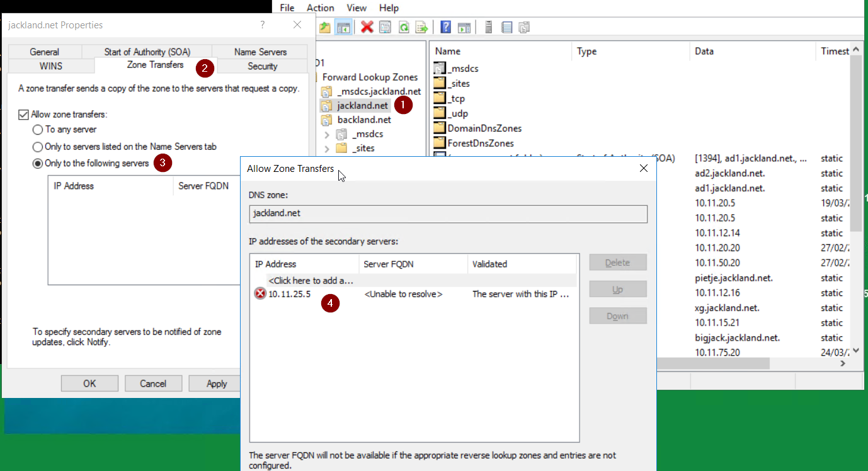This screenshot has width=868, height=471.
Task: Click the Properties toolbar icon
Action: click(385, 27)
